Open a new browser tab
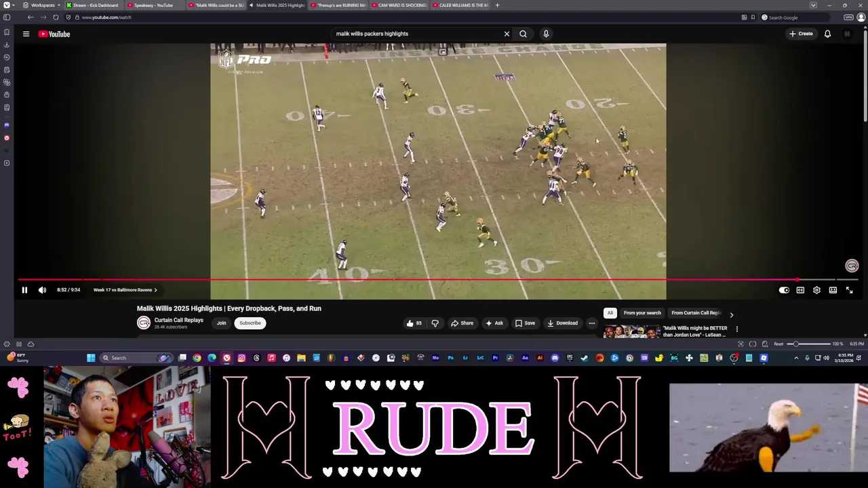 point(497,5)
